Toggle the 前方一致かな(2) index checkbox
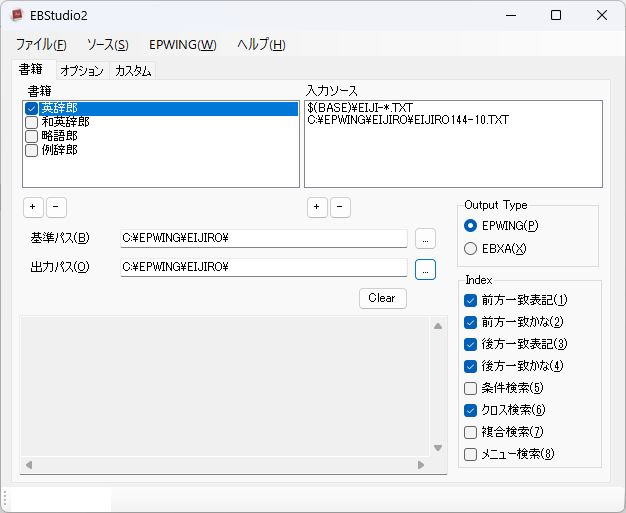 471,322
